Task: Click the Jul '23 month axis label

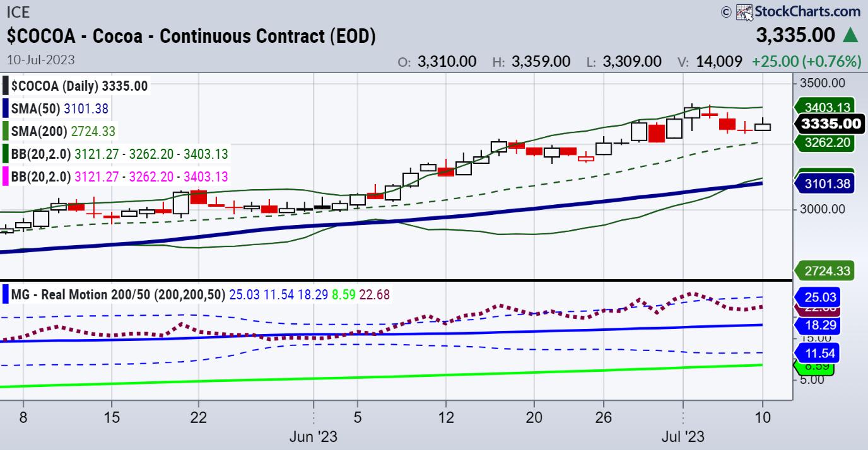Action: pyautogui.click(x=683, y=436)
